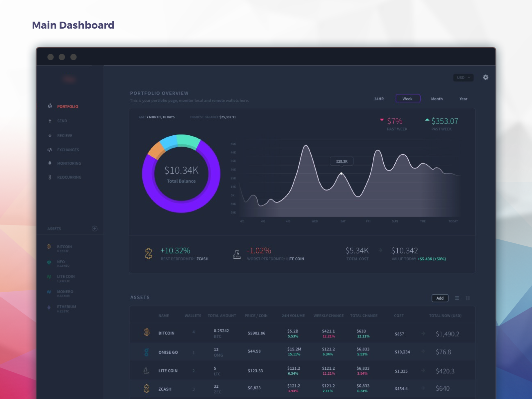Switch assets to grid view
This screenshot has width=532, height=399.
click(x=468, y=298)
